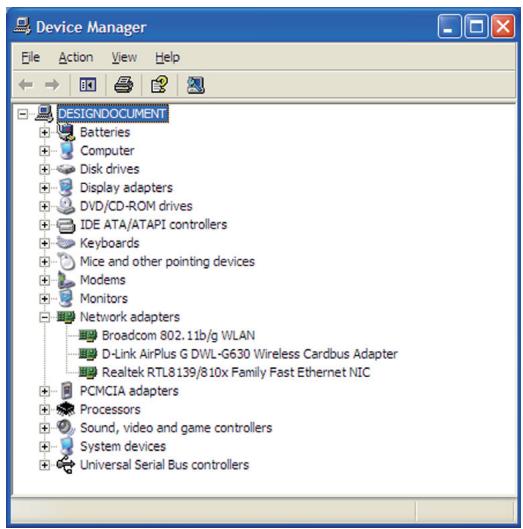523x529 pixels.
Task: Click the Realtek Ethernet NIC icon
Action: point(88,372)
